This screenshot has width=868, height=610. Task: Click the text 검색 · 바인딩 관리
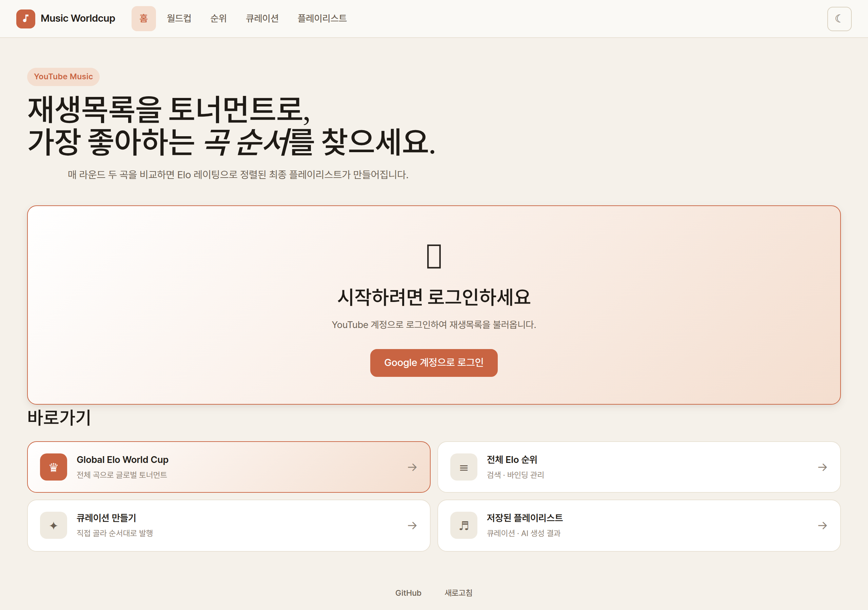click(x=515, y=475)
